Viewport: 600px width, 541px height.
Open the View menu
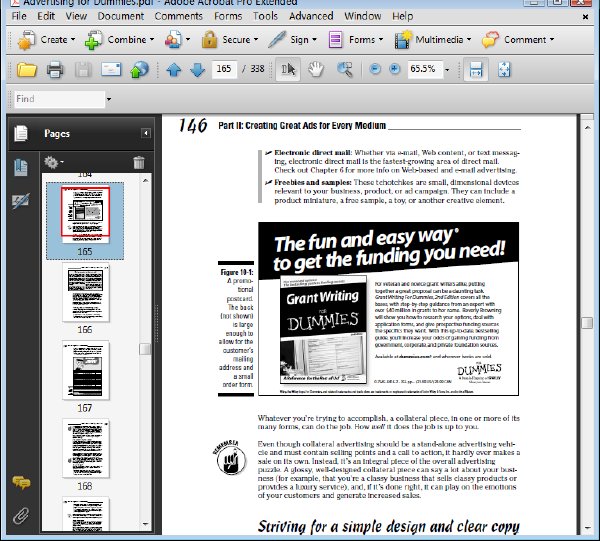[x=76, y=16]
